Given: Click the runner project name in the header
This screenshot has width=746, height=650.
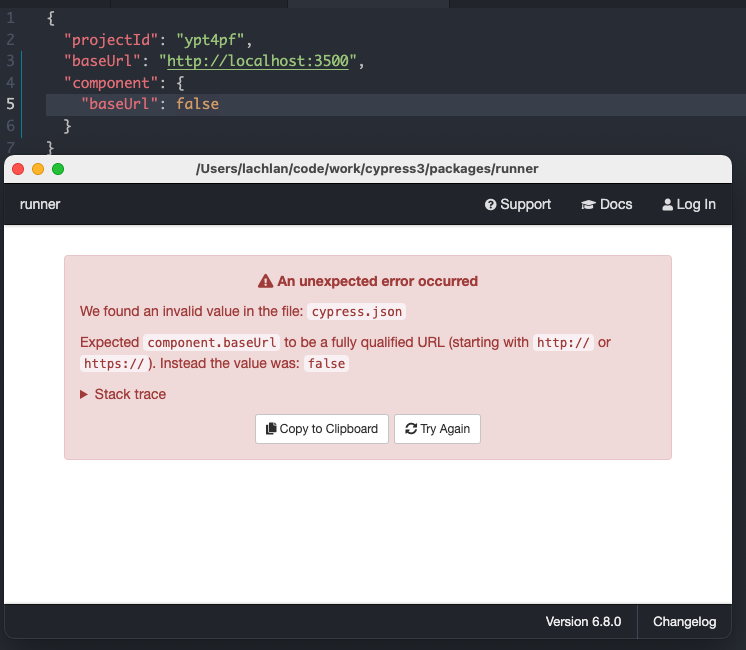Looking at the screenshot, I should point(40,204).
